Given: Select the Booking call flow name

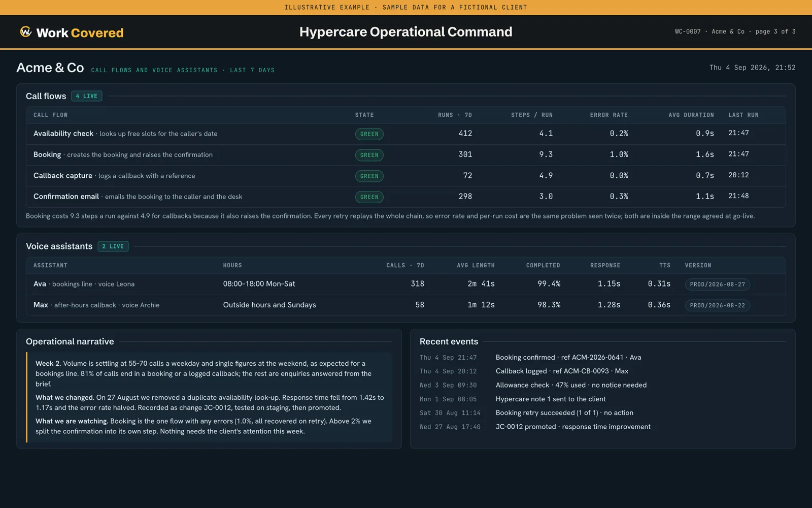Looking at the screenshot, I should (47, 154).
